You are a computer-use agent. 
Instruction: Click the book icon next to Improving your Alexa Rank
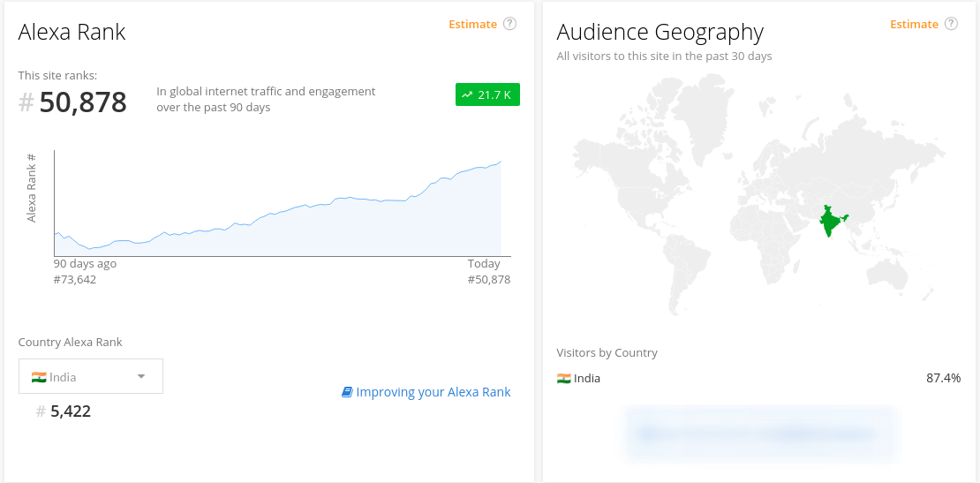[x=347, y=392]
